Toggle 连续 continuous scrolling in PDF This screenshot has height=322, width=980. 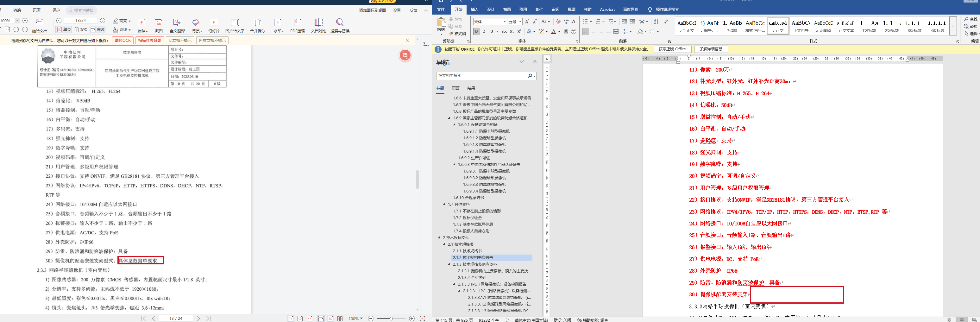pos(97,30)
